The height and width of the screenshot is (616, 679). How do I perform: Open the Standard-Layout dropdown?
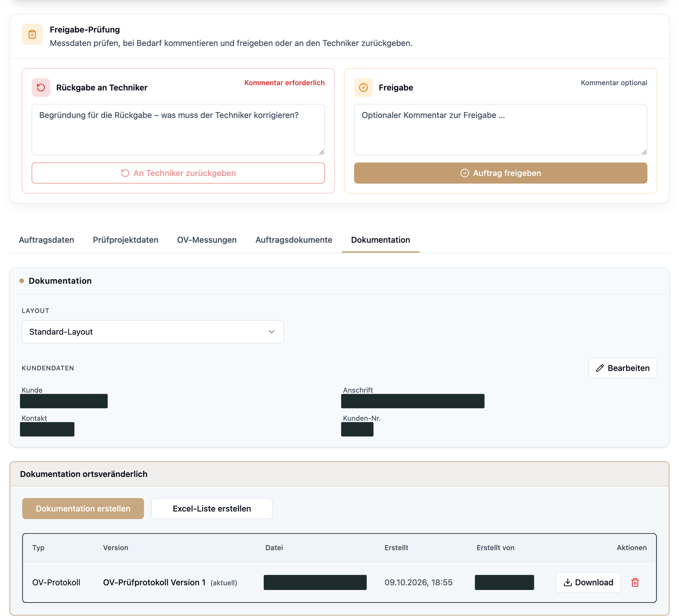point(153,332)
